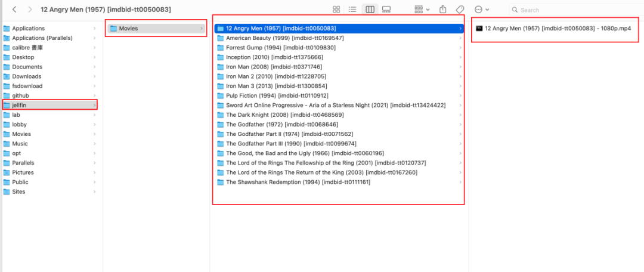The height and width of the screenshot is (272, 644).
Task: Click the folder icon of American Beauty
Action: click(221, 38)
